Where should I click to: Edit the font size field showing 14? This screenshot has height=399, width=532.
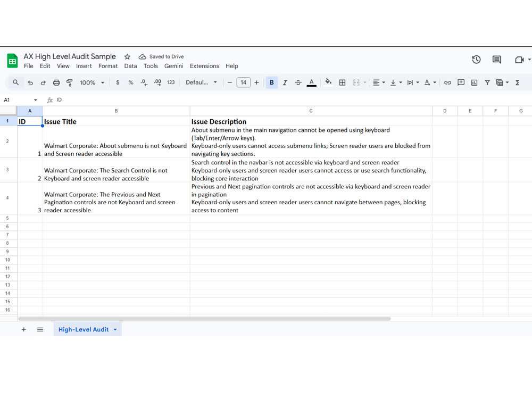(x=243, y=82)
